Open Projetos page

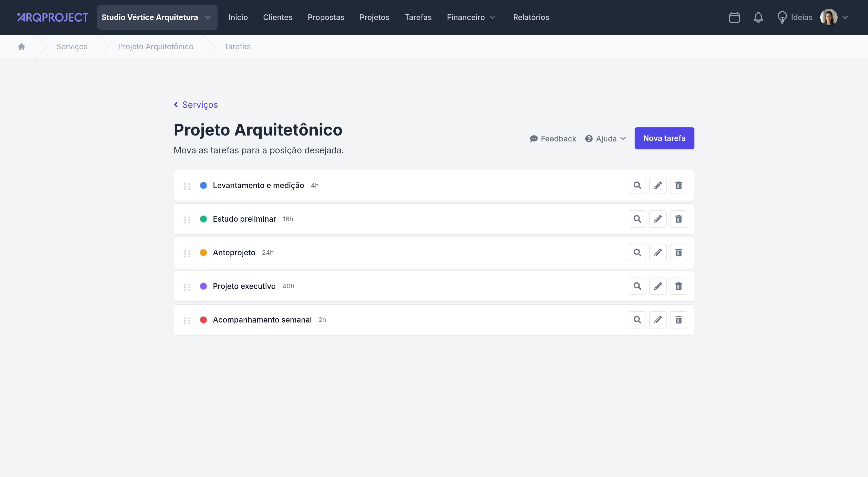pyautogui.click(x=374, y=17)
